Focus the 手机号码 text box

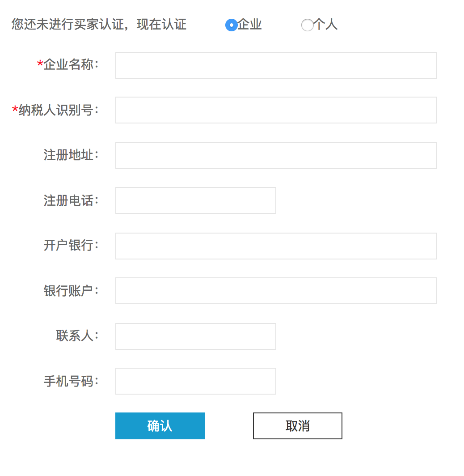tap(195, 381)
